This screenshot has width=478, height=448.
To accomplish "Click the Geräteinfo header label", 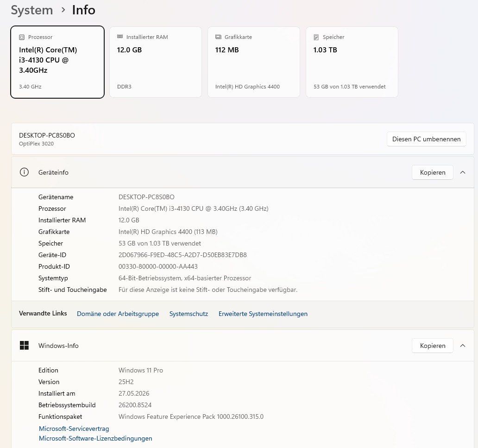I will 53,172.
